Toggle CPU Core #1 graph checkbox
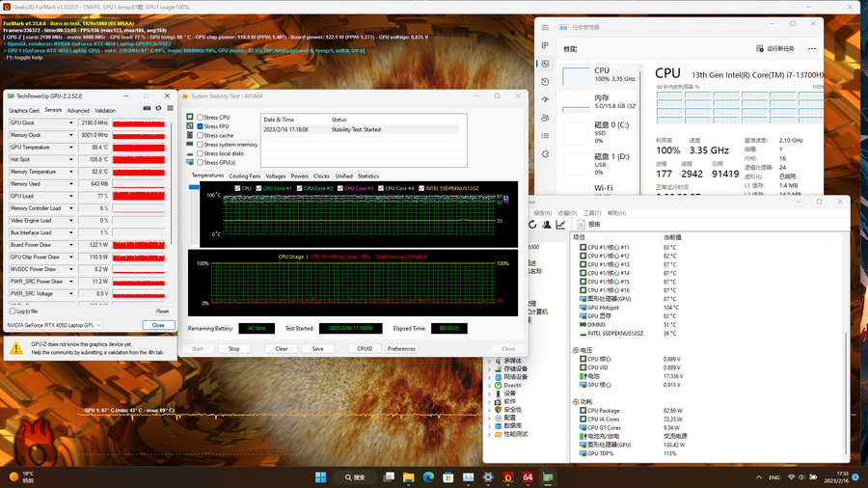Viewport: 868px width, 488px height. click(x=258, y=188)
